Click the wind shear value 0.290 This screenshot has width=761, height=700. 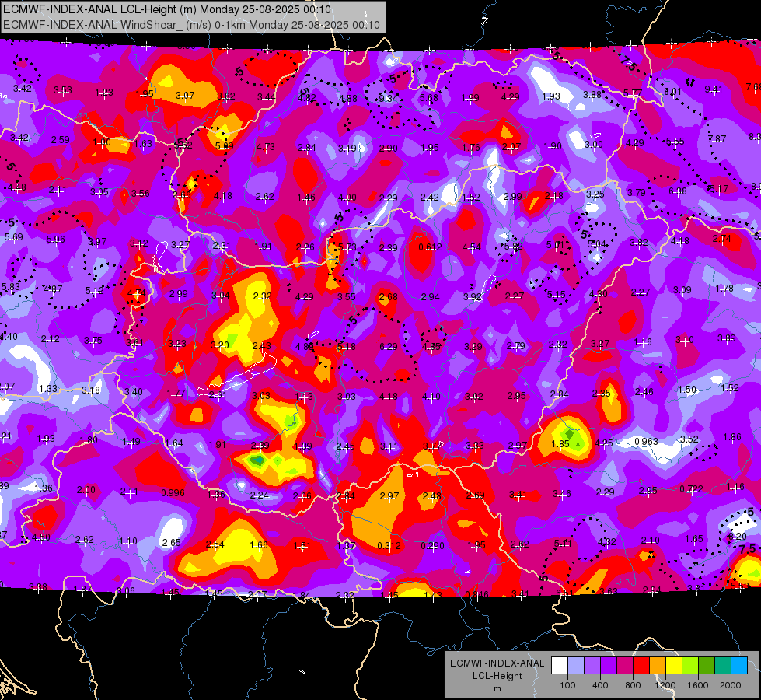[432, 545]
